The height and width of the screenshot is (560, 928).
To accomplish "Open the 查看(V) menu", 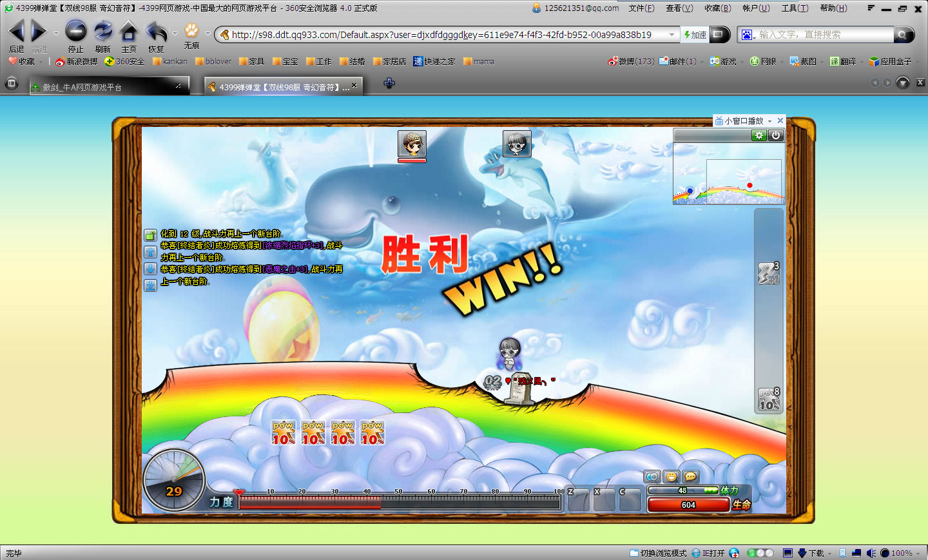I will pos(679,8).
